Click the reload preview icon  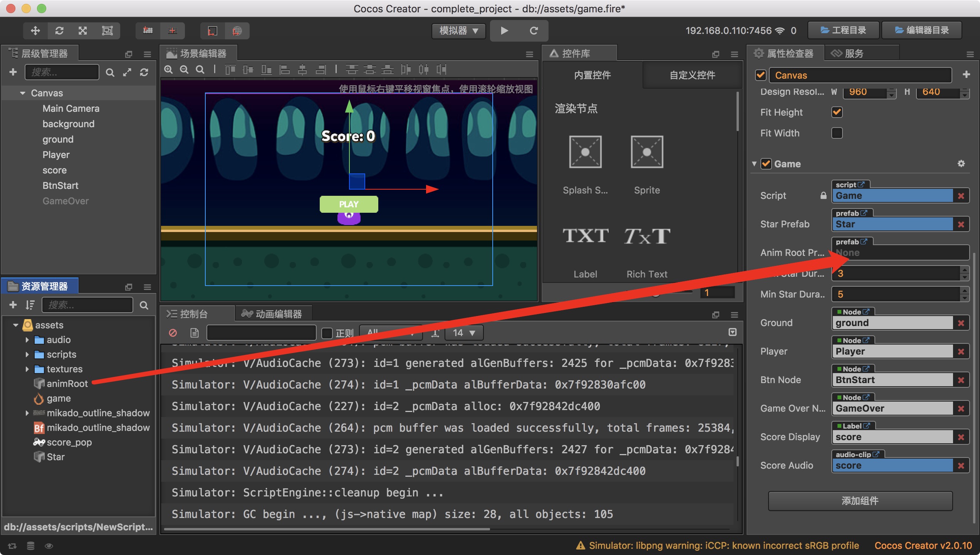(534, 30)
